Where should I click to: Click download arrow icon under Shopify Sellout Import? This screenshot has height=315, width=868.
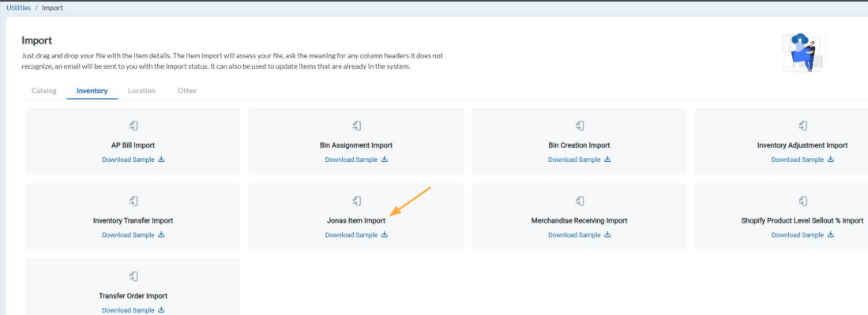[x=831, y=234]
